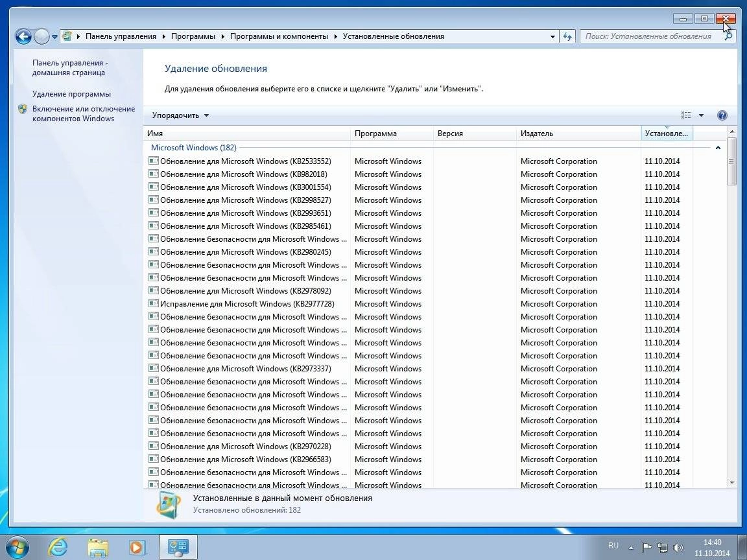Open Action Center flag icon
The image size is (747, 560).
click(646, 548)
